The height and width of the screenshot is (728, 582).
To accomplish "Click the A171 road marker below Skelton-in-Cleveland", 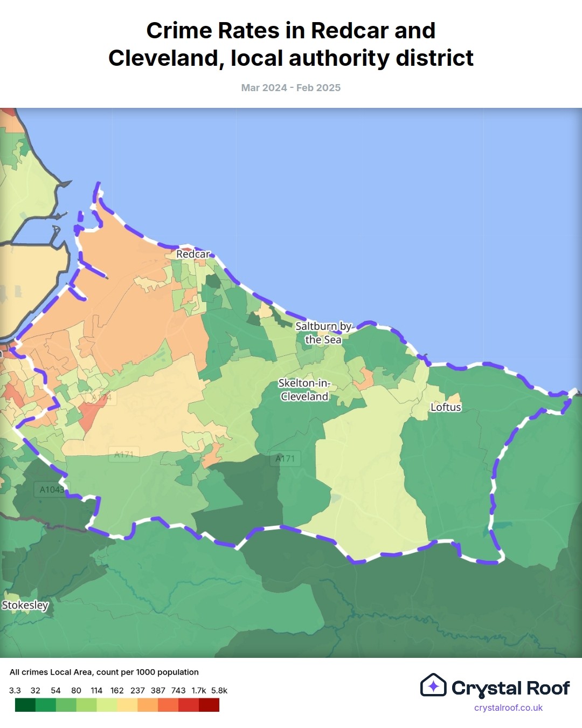I will [285, 458].
